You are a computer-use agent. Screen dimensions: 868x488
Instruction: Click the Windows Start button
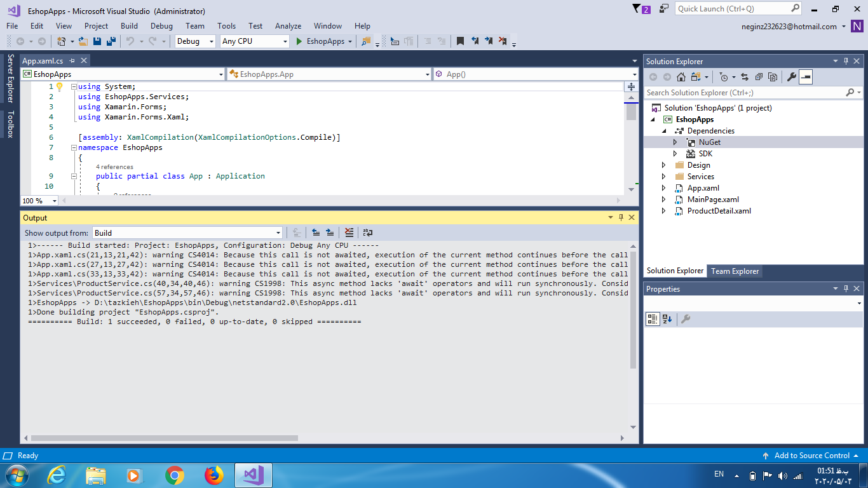pyautogui.click(x=16, y=475)
